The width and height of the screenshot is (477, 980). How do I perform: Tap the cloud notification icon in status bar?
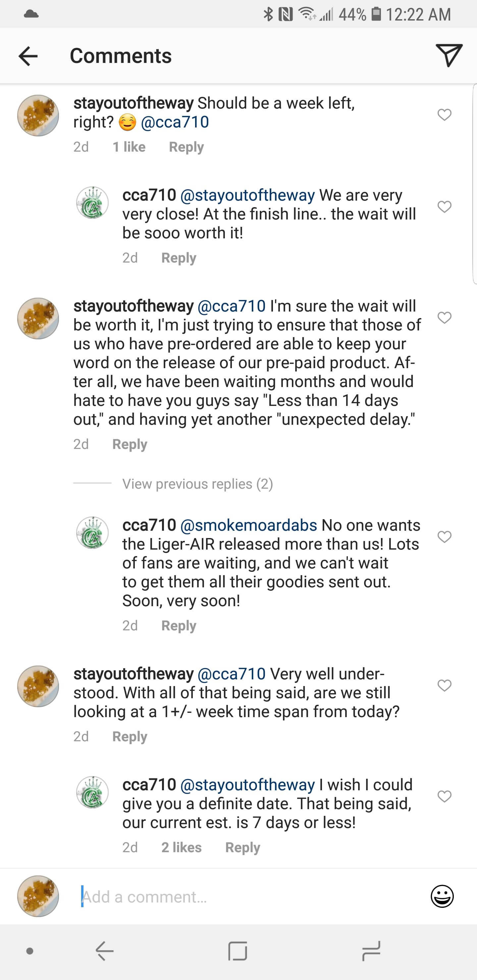coord(31,14)
